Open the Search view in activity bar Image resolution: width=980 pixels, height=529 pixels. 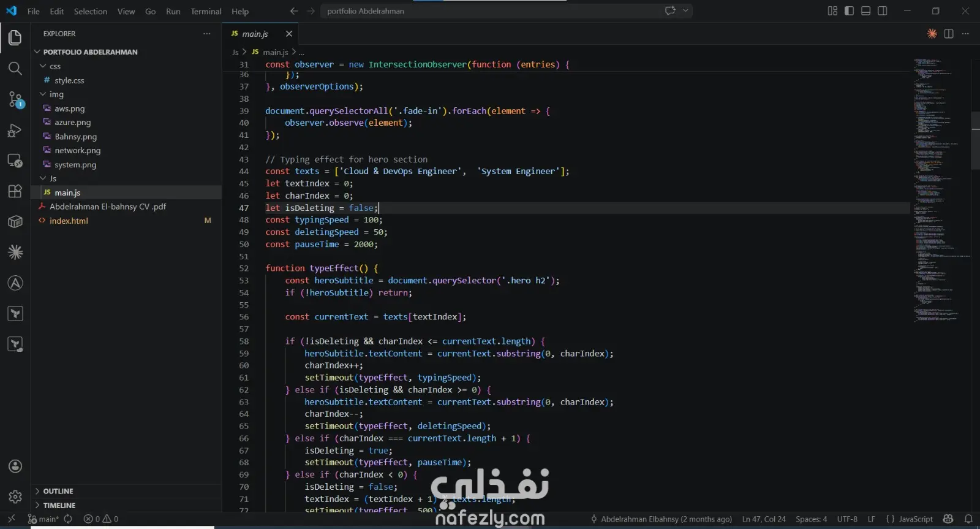15,68
